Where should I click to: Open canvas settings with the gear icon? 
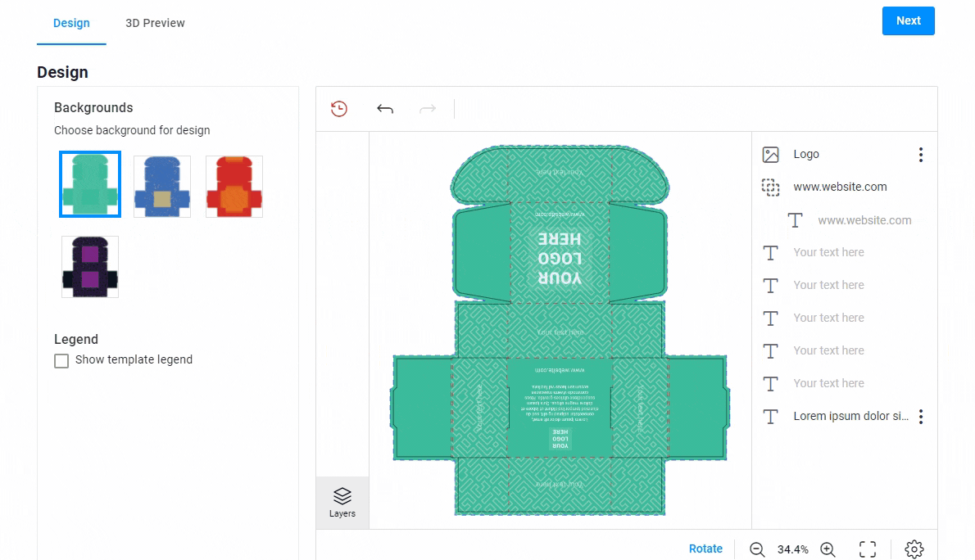(914, 549)
